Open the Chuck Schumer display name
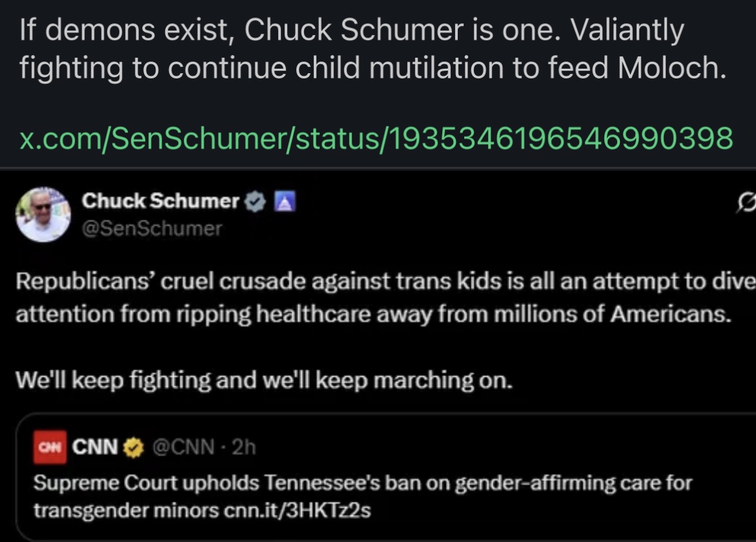This screenshot has width=756, height=542. (160, 202)
